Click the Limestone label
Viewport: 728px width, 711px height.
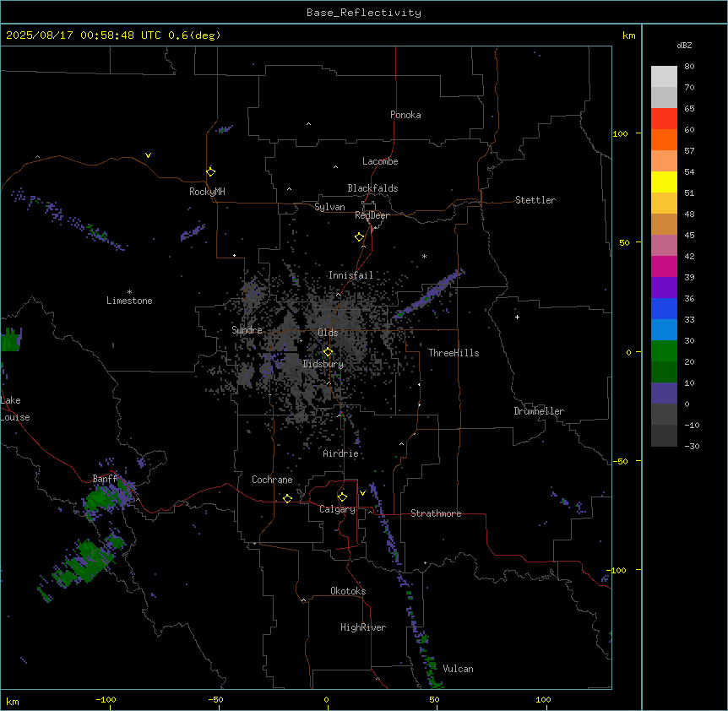pos(129,301)
